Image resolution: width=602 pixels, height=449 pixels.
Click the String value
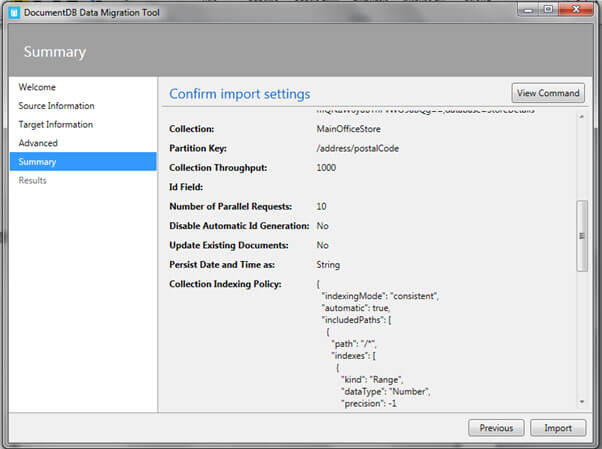click(x=328, y=265)
